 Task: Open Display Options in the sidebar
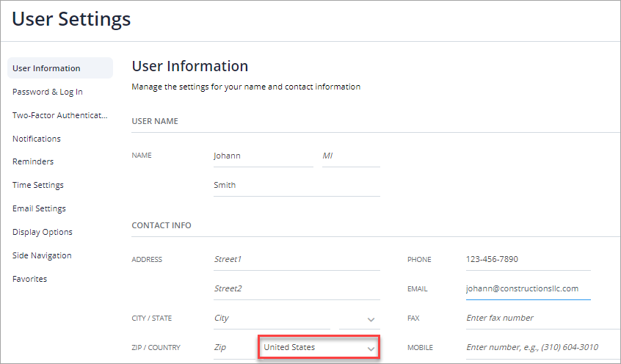43,232
